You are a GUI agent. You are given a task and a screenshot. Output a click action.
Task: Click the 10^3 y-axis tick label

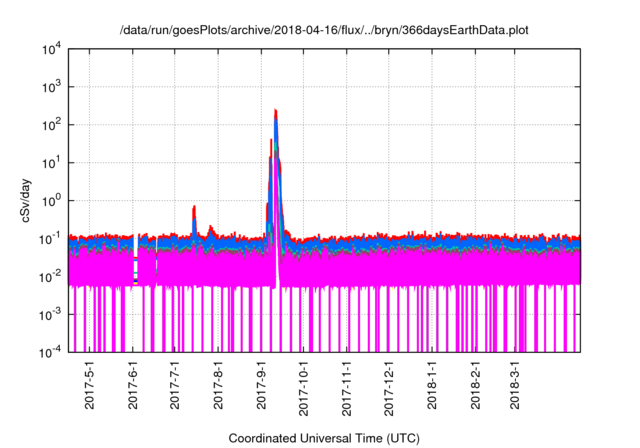[51, 87]
